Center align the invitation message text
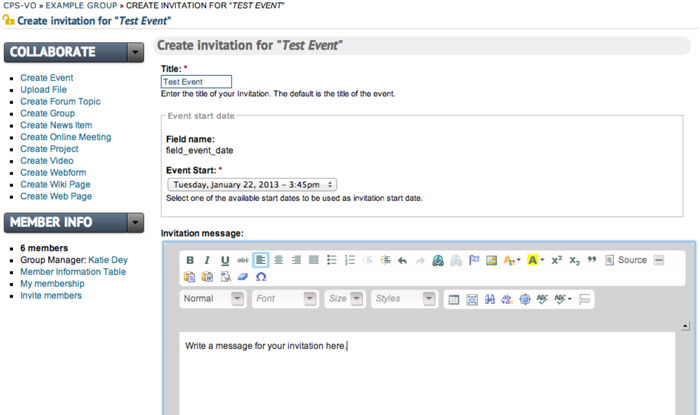The image size is (700, 415). click(x=278, y=260)
